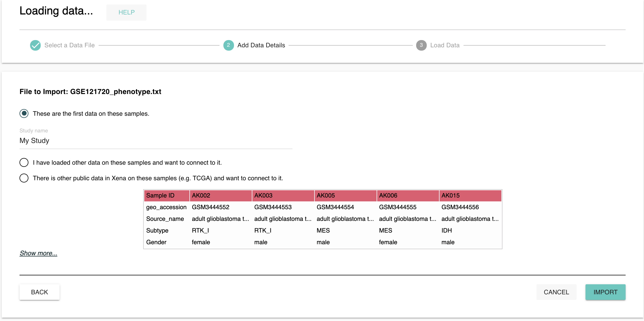The width and height of the screenshot is (644, 321).
Task: Click the AK002 column header
Action: tap(221, 196)
